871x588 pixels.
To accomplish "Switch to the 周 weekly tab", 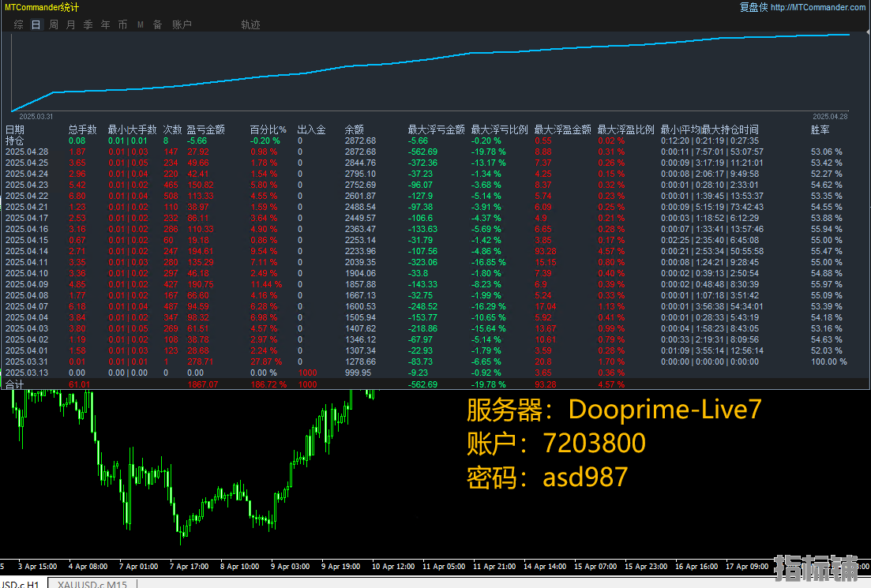I will click(x=54, y=24).
